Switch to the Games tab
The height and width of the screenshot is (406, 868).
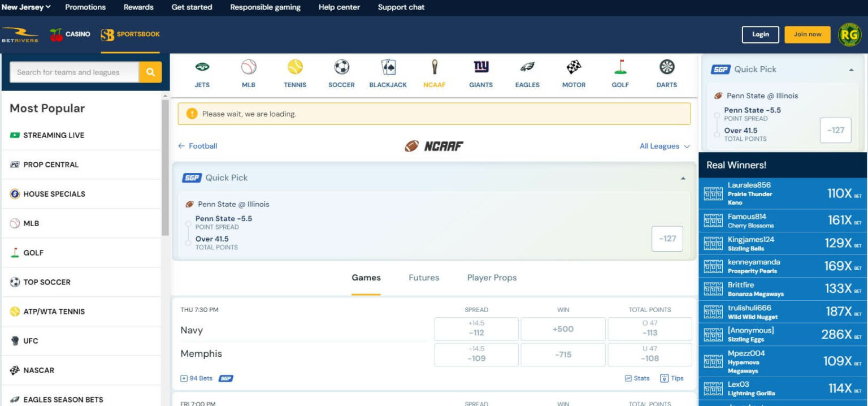pos(366,278)
